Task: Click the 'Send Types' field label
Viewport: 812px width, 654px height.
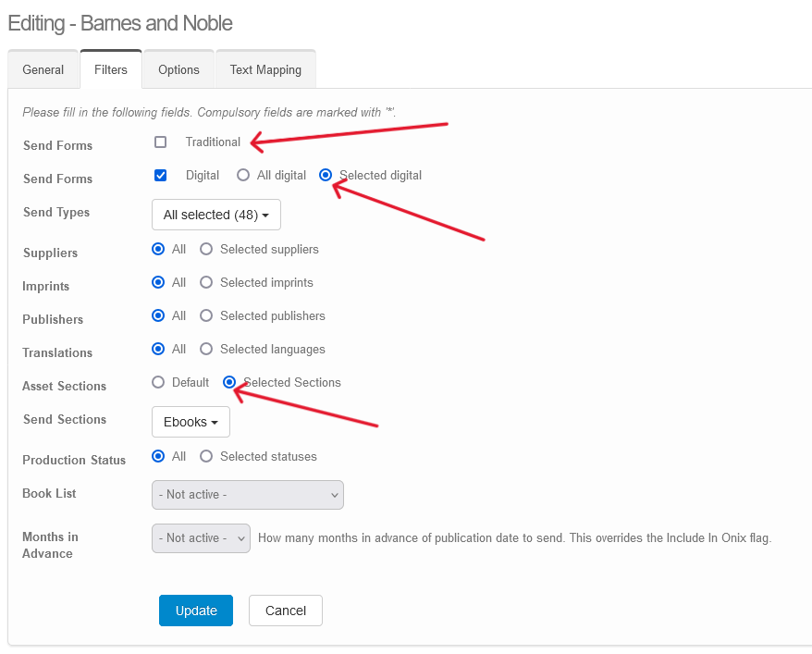Action: tap(56, 213)
